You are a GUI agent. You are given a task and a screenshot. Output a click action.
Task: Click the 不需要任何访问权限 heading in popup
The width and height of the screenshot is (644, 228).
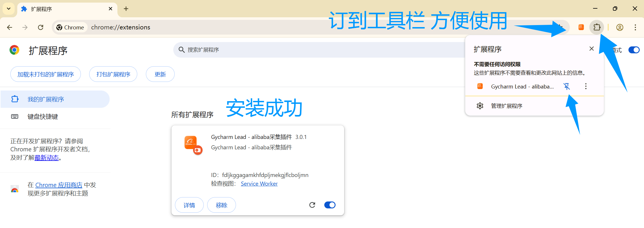497,64
